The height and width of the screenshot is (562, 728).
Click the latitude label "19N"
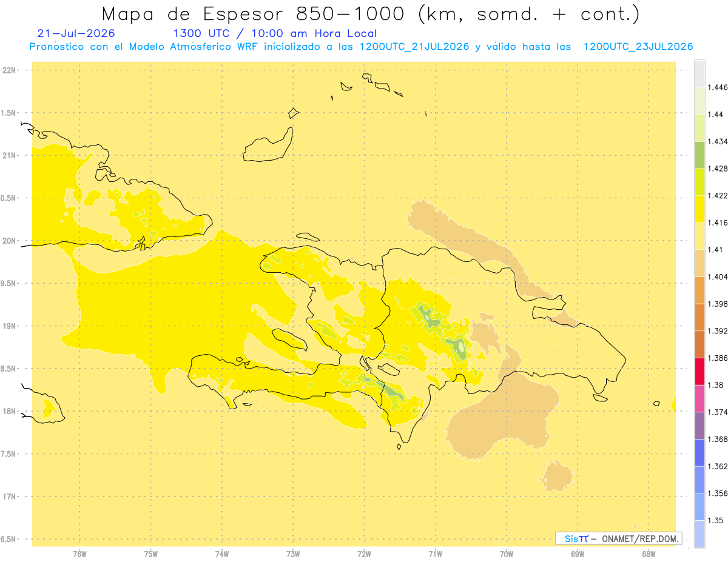pyautogui.click(x=10, y=326)
